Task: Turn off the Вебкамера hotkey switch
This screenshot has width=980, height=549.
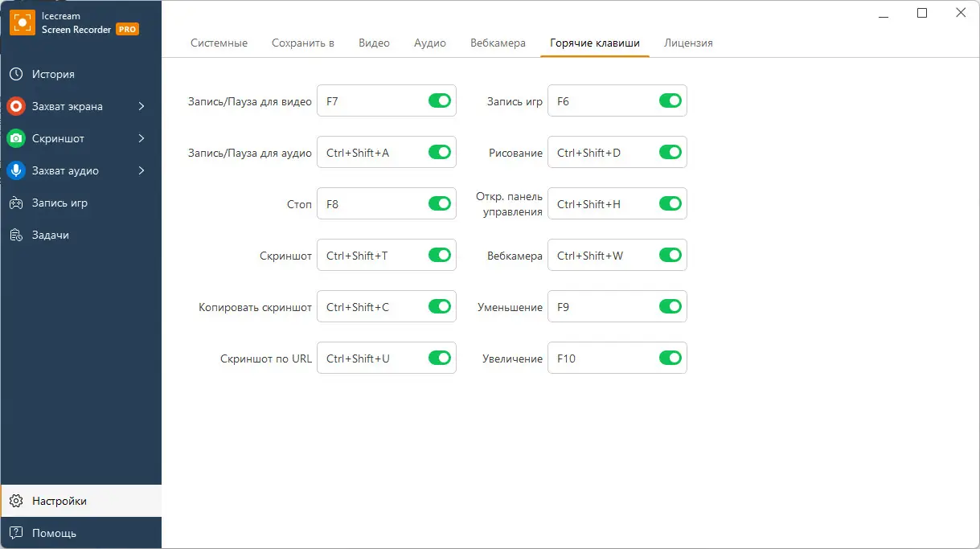Action: [x=670, y=255]
